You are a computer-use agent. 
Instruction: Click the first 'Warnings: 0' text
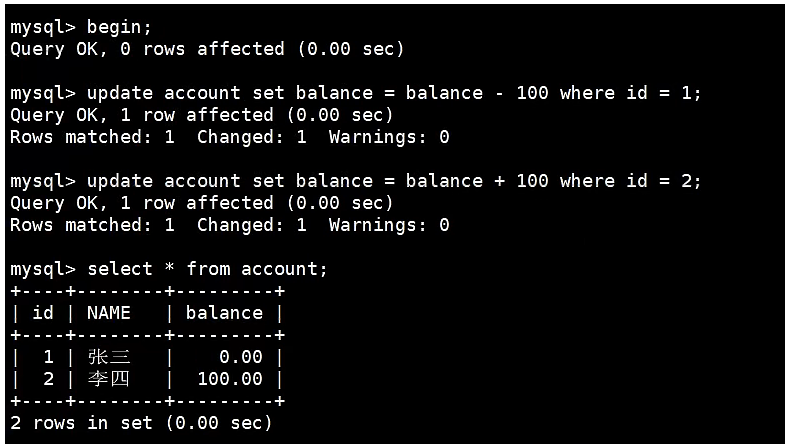coord(389,137)
